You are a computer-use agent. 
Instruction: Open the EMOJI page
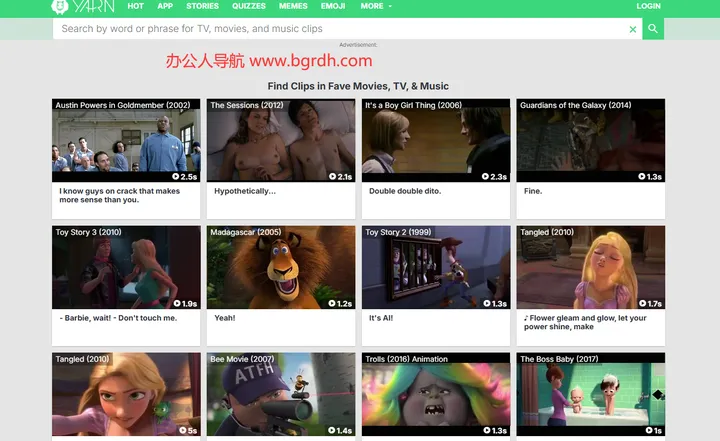tap(333, 6)
